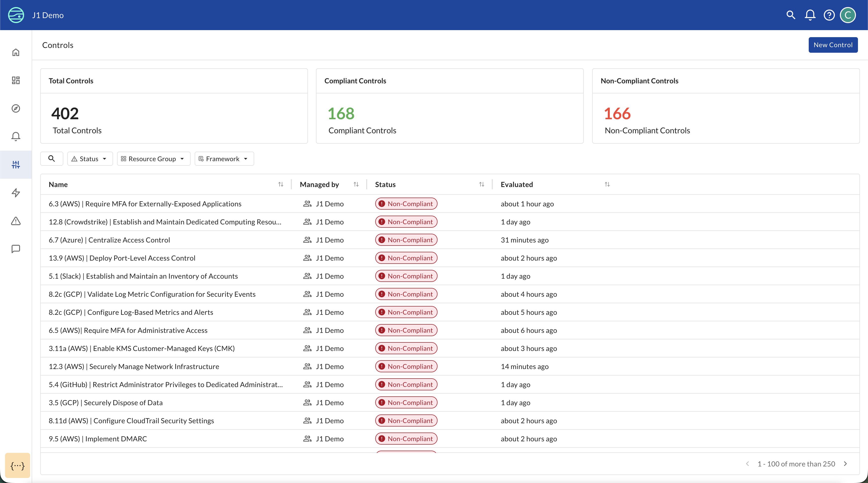Select the Controls sliders icon in sidebar
The height and width of the screenshot is (483, 868).
point(16,165)
